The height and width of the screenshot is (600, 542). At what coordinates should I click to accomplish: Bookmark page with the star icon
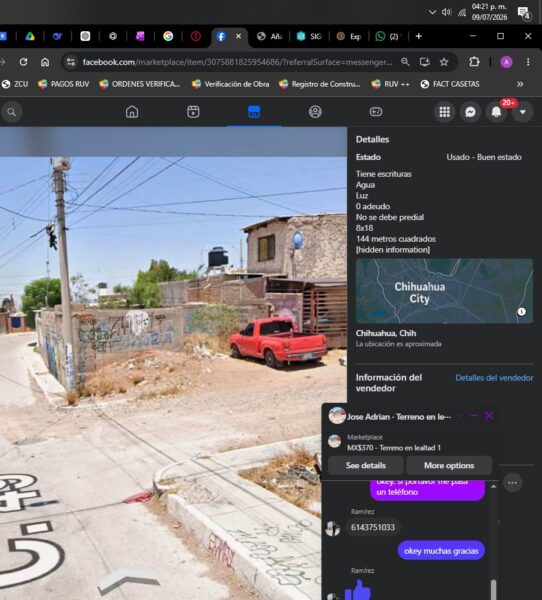coord(444,62)
